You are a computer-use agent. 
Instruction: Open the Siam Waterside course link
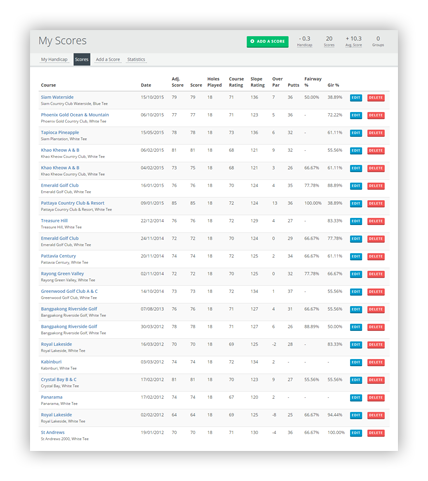57,97
